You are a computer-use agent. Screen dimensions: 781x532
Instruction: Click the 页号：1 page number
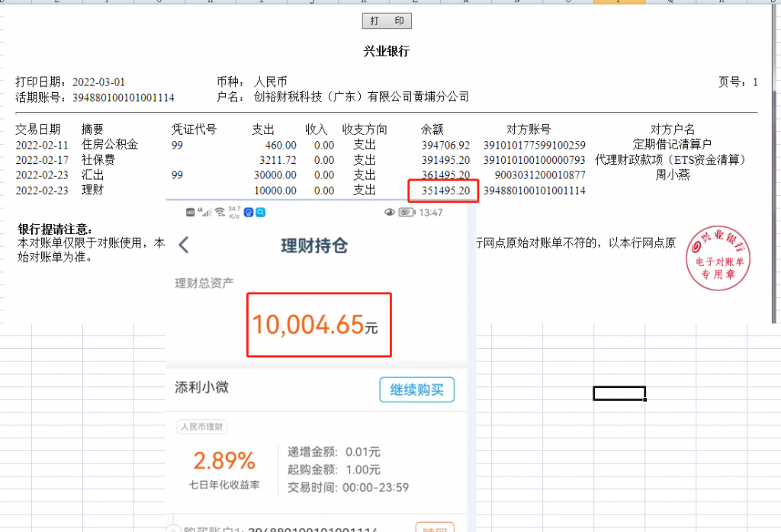point(738,82)
